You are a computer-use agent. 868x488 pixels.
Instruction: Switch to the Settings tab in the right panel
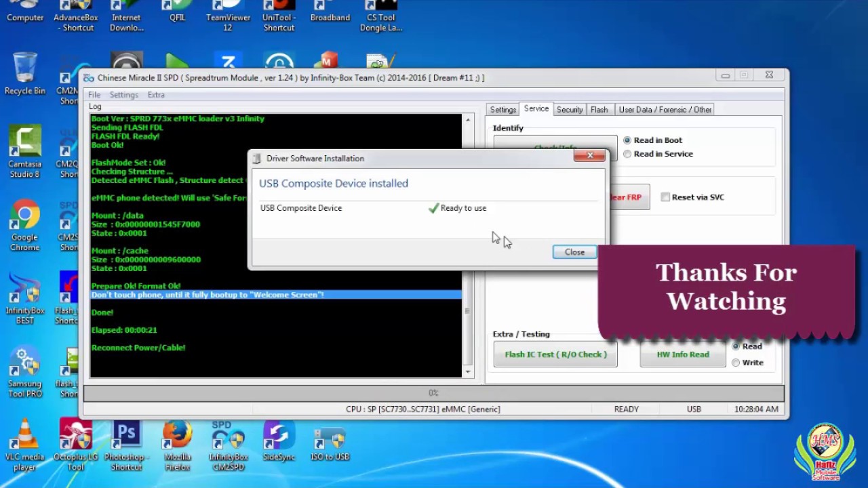(x=503, y=110)
